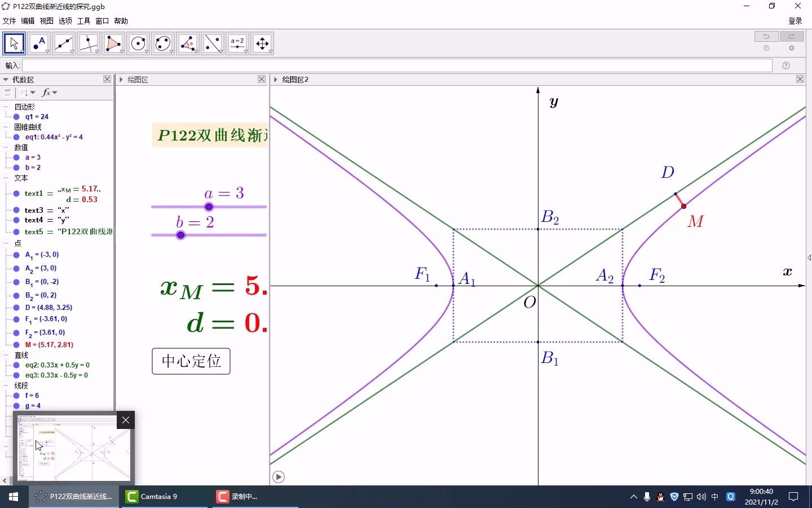
Task: Select the Move tool in the toolbar
Action: (14, 43)
